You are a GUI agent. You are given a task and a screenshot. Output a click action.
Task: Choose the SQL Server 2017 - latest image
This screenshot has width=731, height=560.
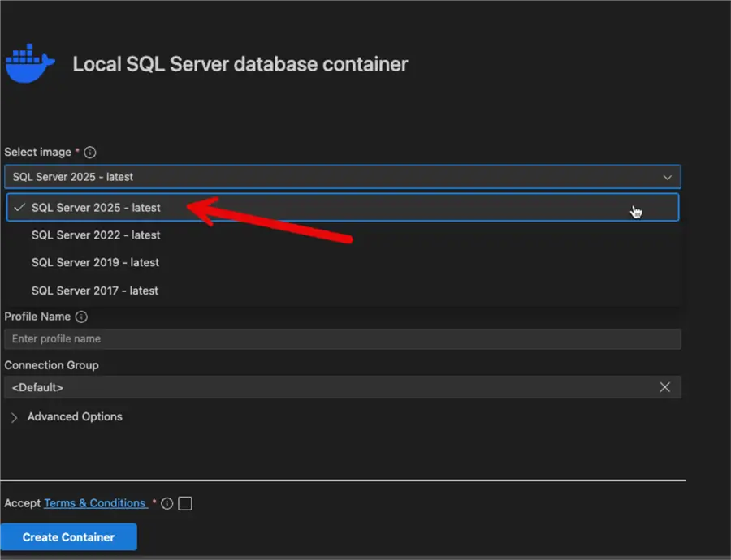click(94, 290)
